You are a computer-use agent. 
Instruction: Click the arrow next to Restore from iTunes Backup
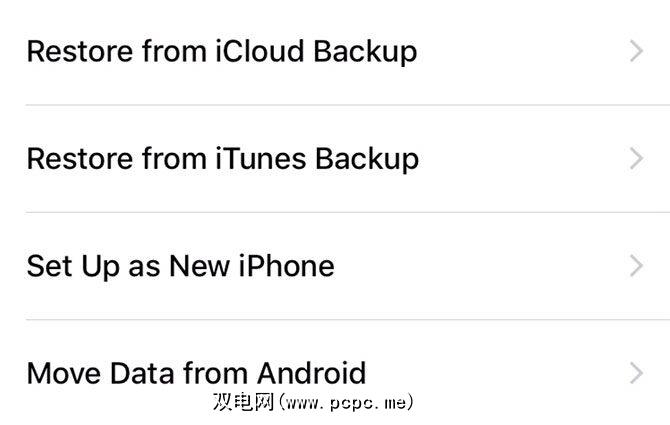click(x=636, y=158)
